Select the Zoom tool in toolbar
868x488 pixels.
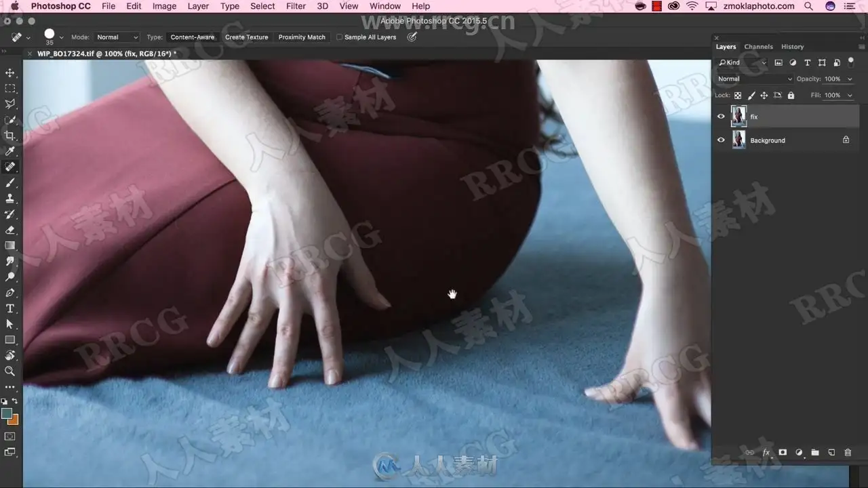tap(10, 371)
